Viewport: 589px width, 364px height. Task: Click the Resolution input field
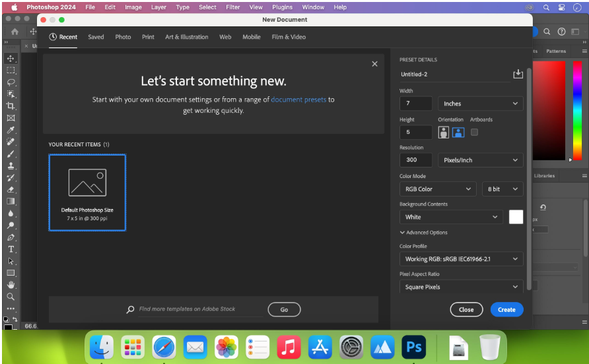click(416, 160)
